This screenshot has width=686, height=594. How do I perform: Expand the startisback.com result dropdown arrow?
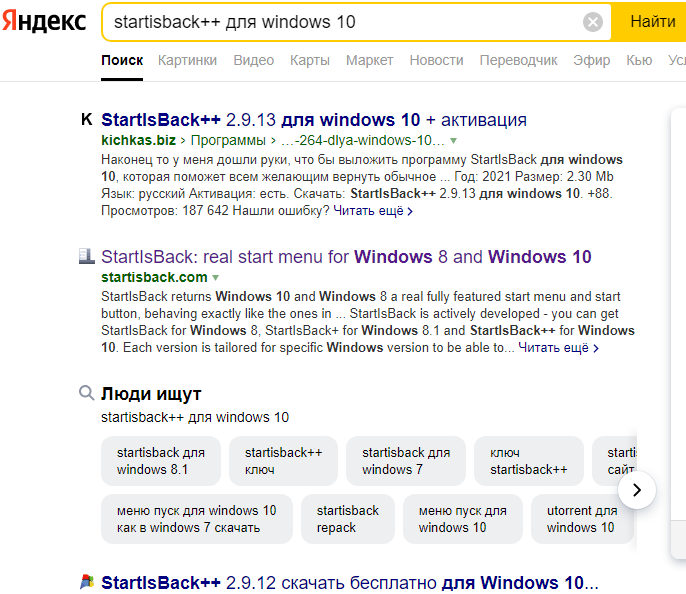215,278
